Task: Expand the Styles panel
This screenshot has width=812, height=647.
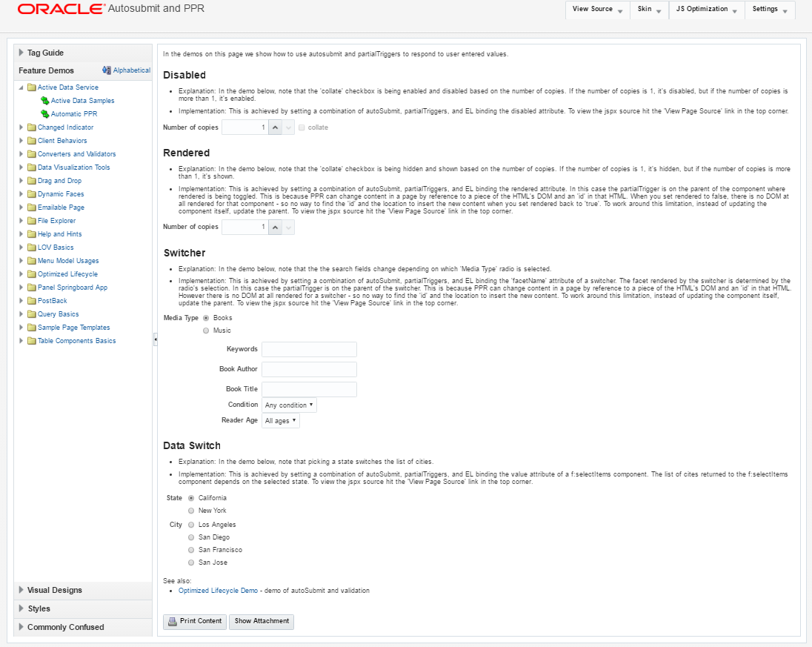Action: [21, 608]
